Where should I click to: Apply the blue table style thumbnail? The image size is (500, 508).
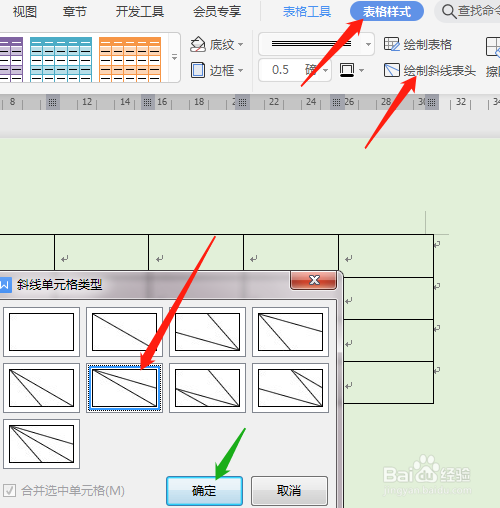(61, 59)
